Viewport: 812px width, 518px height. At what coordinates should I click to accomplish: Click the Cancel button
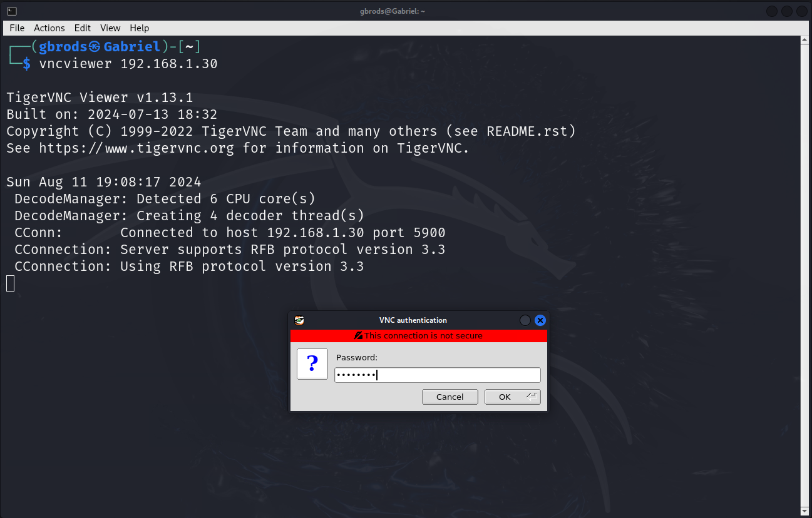point(450,397)
